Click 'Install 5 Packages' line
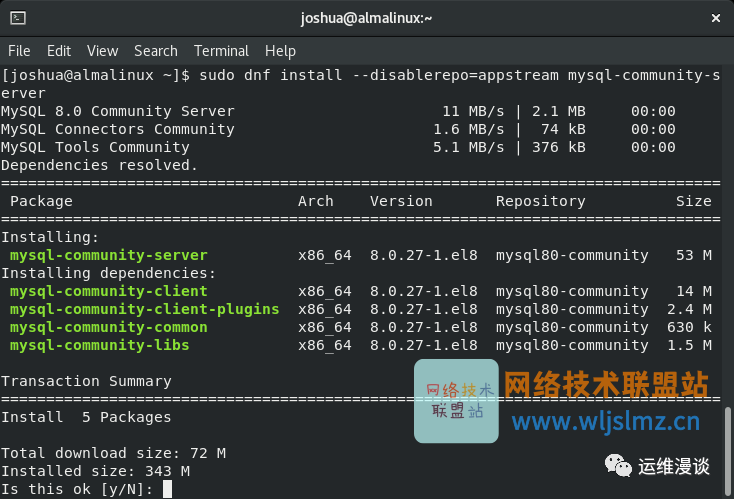 pyautogui.click(x=86, y=417)
